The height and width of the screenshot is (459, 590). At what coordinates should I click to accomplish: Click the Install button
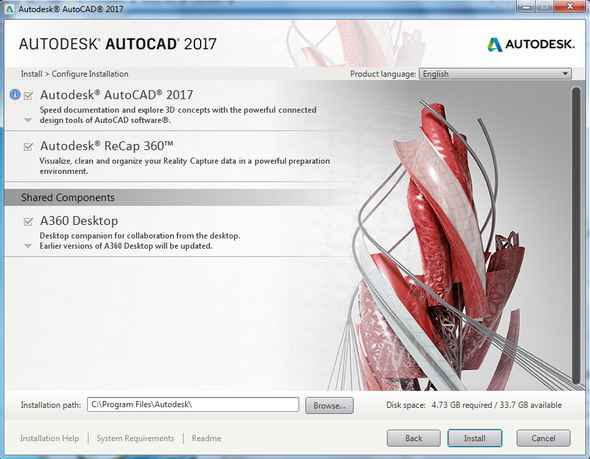click(474, 438)
